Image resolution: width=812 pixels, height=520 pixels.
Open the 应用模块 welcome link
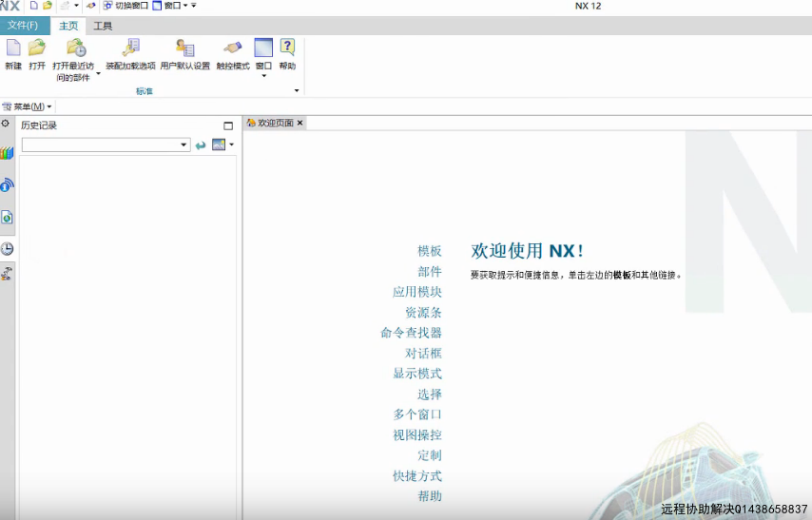click(x=417, y=292)
